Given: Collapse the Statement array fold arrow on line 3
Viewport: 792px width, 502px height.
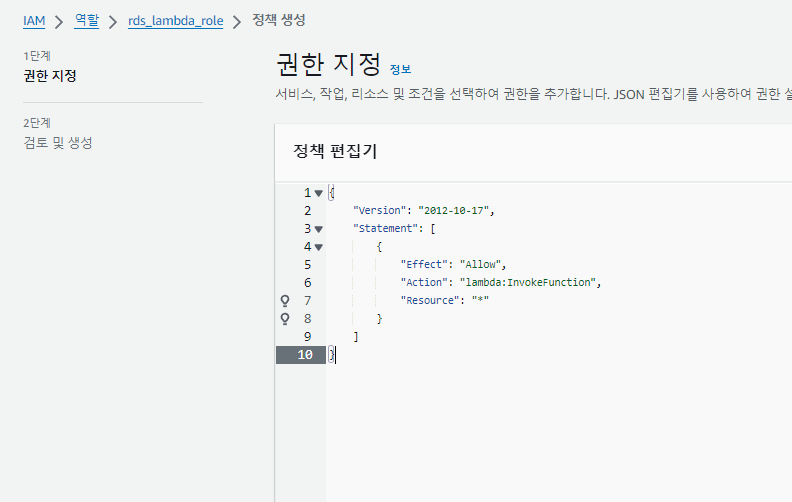Looking at the screenshot, I should point(319,229).
